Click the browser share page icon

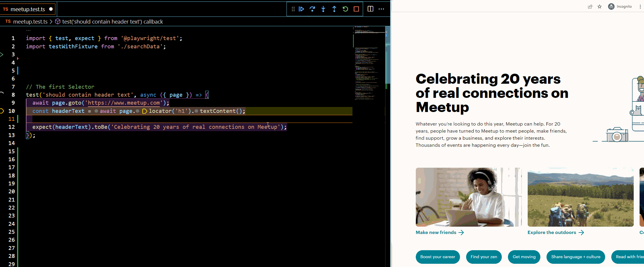coord(590,6)
